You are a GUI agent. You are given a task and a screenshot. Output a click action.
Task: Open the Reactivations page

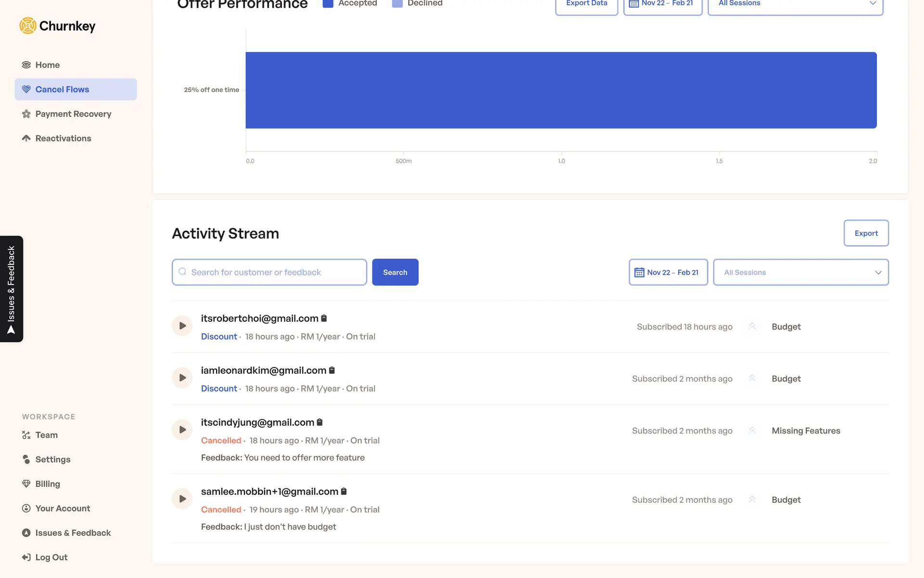coord(63,139)
